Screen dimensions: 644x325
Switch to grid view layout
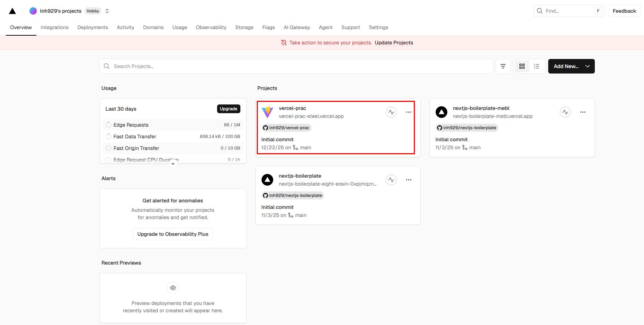[x=522, y=66]
